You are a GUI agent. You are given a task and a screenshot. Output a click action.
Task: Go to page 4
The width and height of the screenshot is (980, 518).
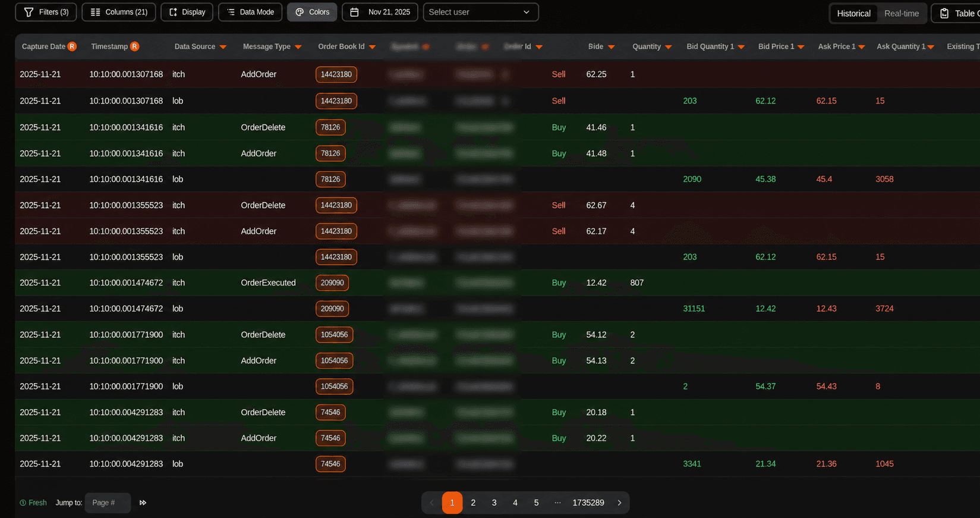tap(515, 503)
